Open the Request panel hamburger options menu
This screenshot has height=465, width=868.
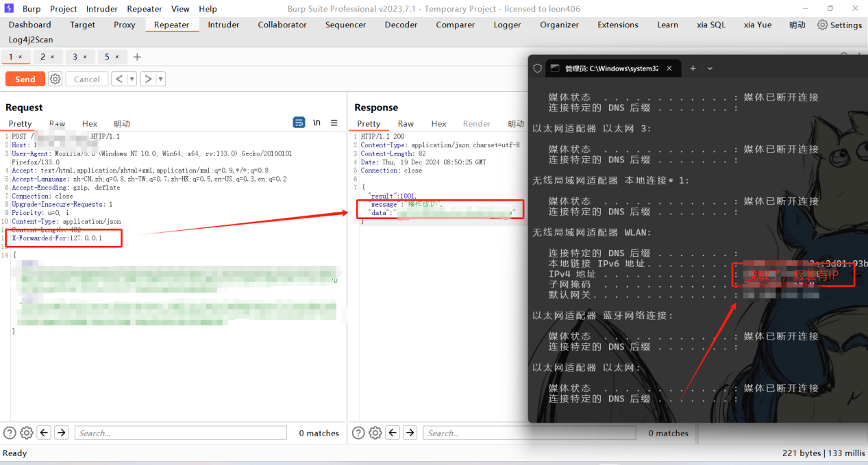[334, 123]
